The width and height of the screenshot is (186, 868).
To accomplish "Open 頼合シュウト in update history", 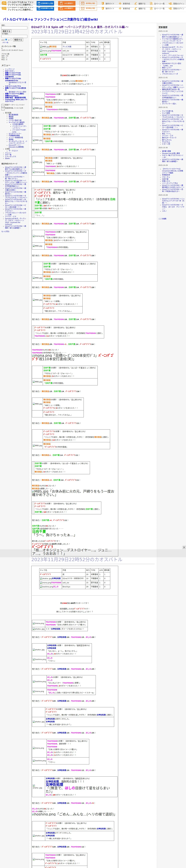I will [x=167, y=68].
